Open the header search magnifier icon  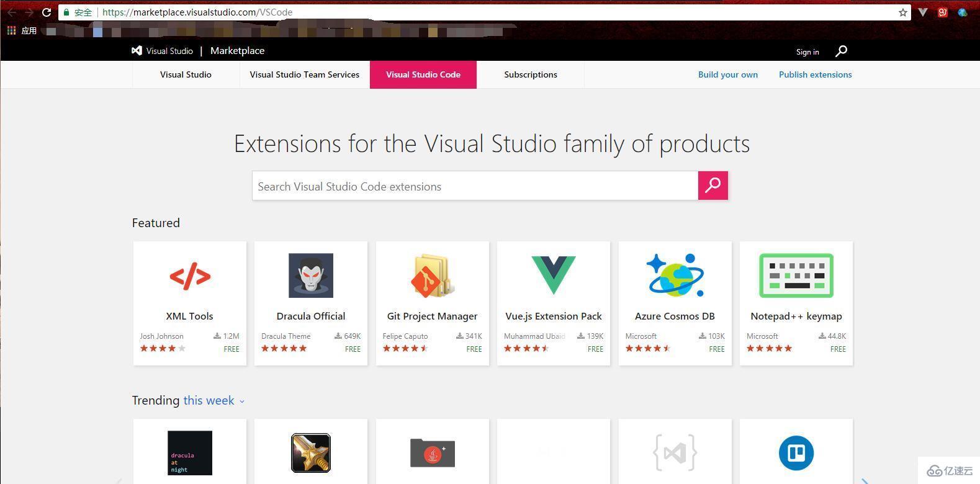tap(841, 51)
